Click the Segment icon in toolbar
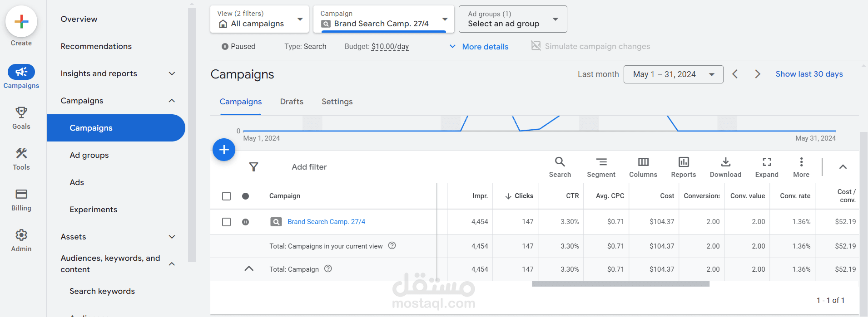The width and height of the screenshot is (868, 317). 601,167
